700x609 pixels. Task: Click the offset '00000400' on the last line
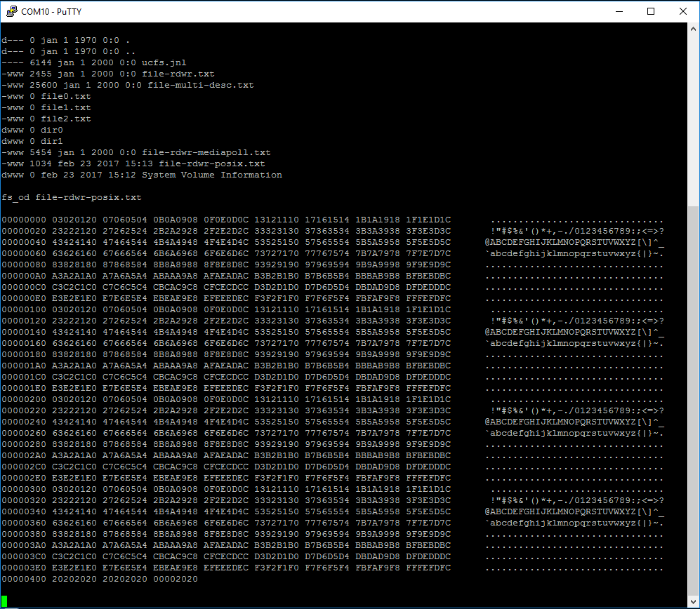click(x=24, y=579)
